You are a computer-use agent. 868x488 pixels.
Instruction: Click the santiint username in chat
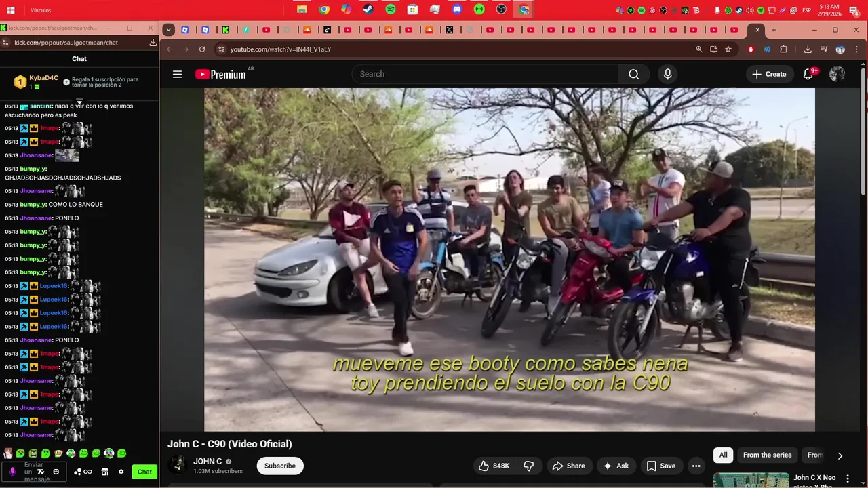(41, 106)
